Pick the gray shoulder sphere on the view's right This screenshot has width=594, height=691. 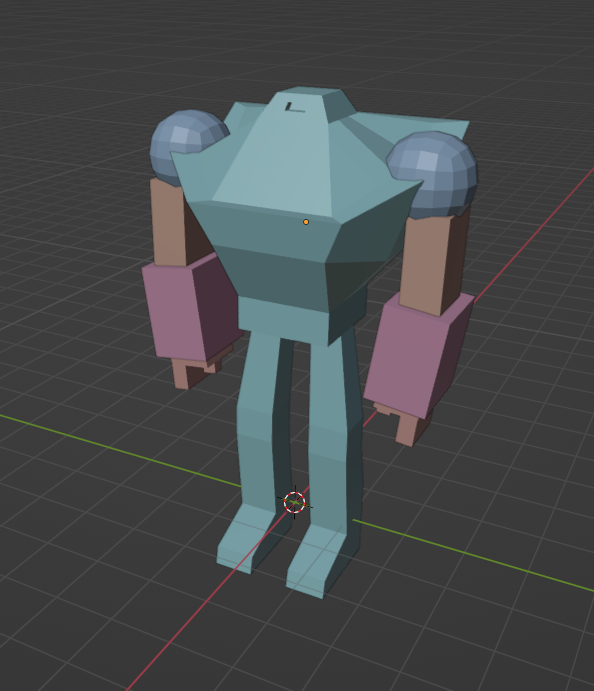click(x=436, y=172)
